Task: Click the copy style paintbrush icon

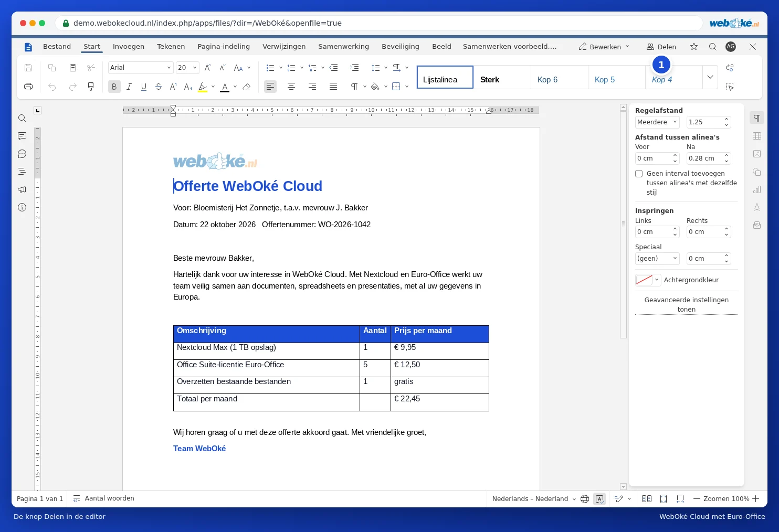Action: (91, 87)
